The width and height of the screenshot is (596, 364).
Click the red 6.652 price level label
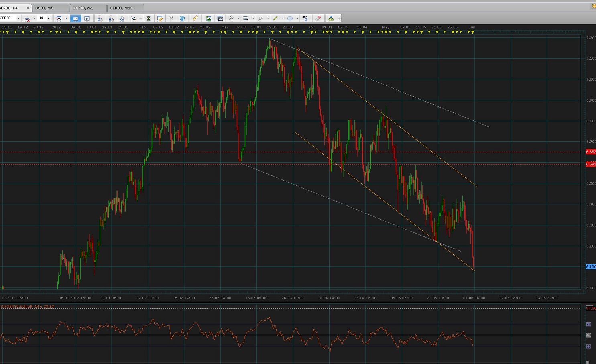pos(591,152)
